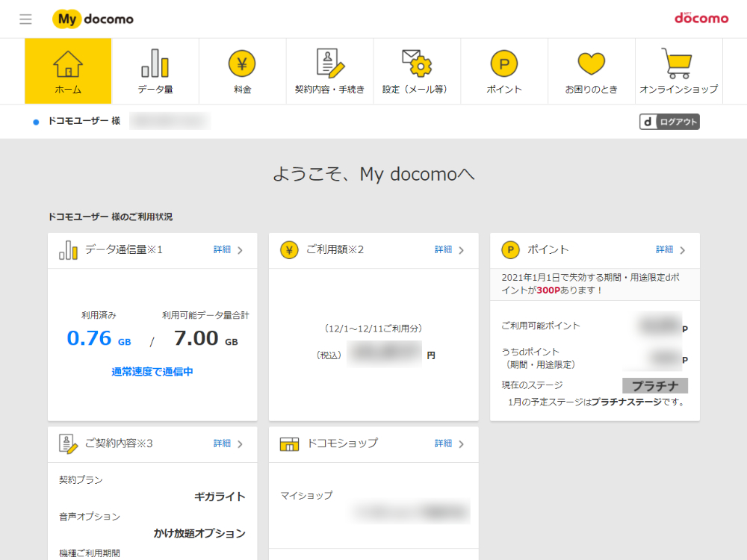Click the My docomo logo
747x560 pixels.
coord(93,19)
